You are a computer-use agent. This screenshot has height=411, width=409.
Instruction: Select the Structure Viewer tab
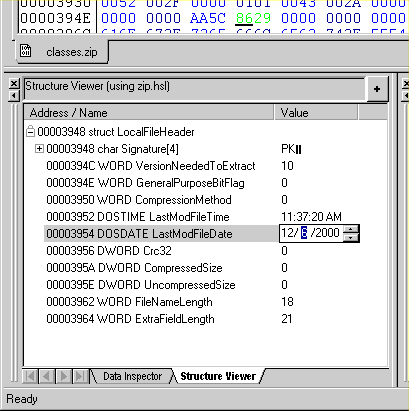(218, 376)
